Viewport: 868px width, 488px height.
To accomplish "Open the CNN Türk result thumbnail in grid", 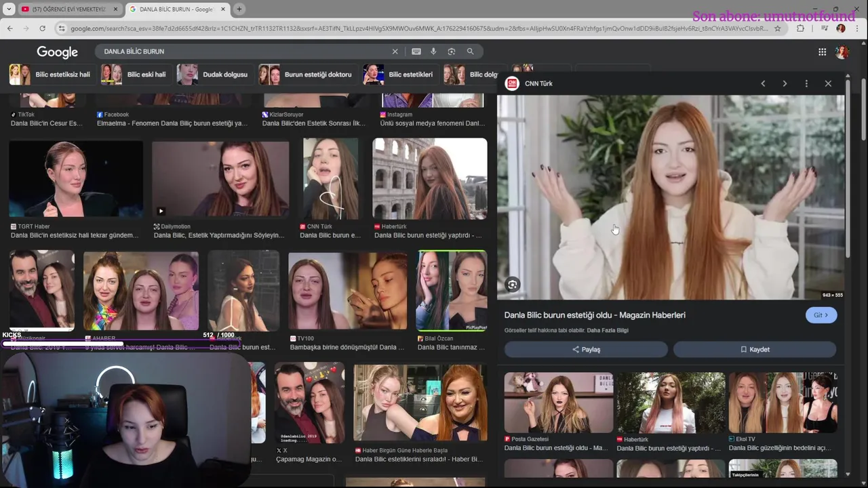I will coord(330,179).
